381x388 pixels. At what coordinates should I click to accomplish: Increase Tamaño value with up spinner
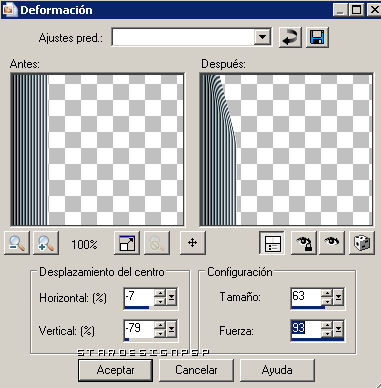pyautogui.click(x=328, y=293)
